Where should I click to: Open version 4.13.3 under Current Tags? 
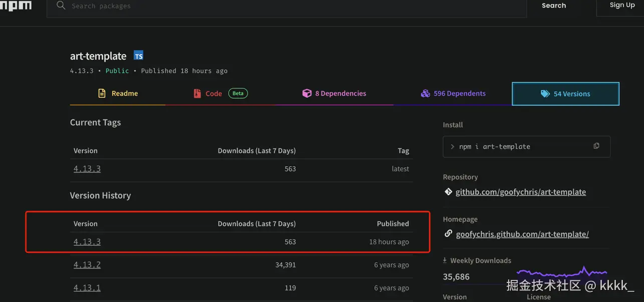pos(87,169)
